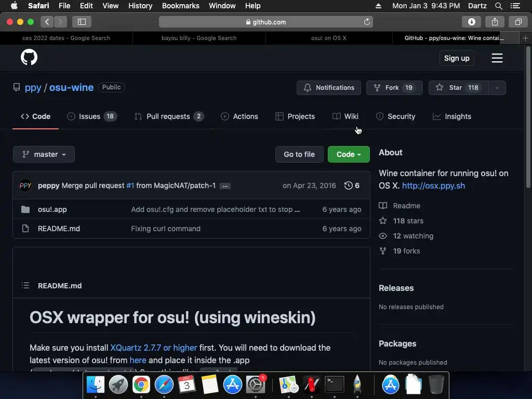
Task: Select the Code tab
Action: pos(36,116)
